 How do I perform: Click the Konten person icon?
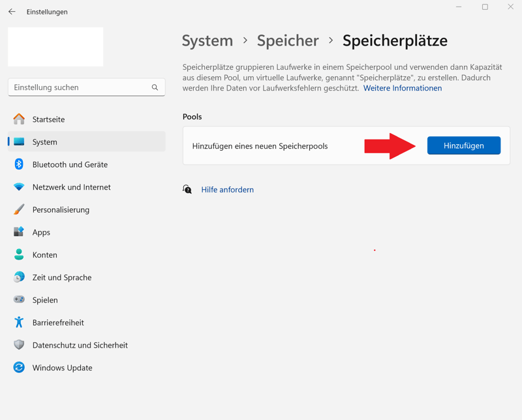pos(19,255)
